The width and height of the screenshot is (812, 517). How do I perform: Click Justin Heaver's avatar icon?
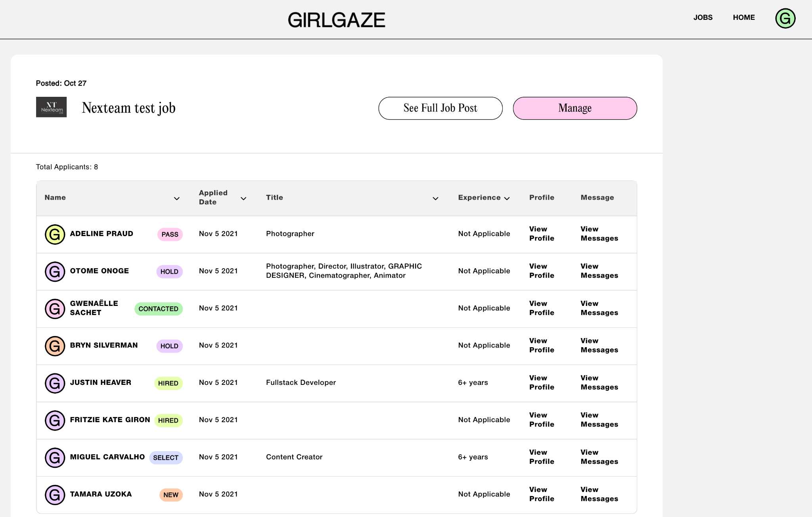(x=55, y=383)
